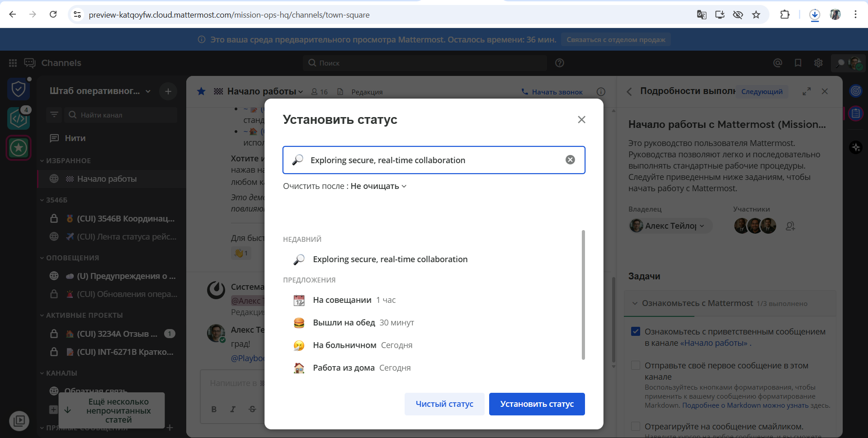
Task: Click the add member icon beside participants
Action: [790, 226]
